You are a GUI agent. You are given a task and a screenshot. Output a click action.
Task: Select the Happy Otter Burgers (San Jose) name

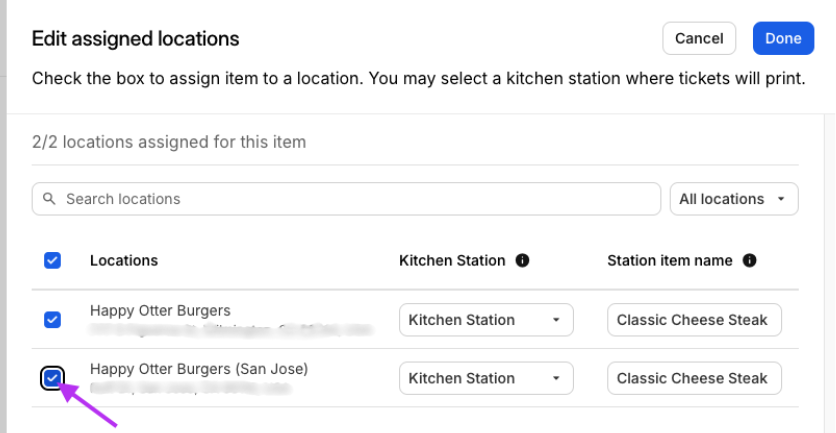click(199, 369)
